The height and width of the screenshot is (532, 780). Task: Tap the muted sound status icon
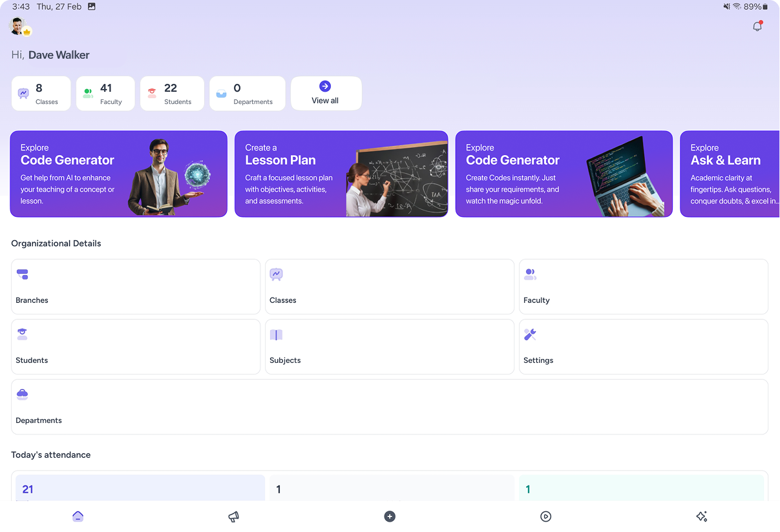pyautogui.click(x=726, y=6)
